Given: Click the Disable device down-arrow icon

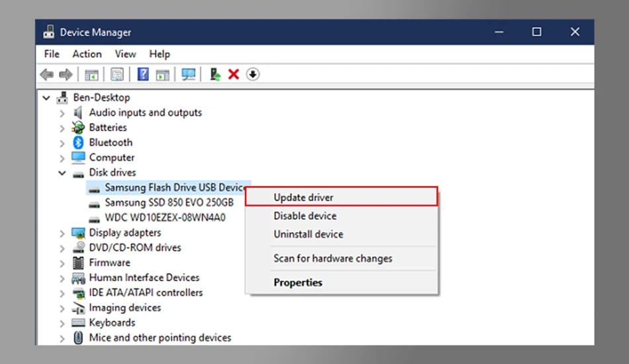Looking at the screenshot, I should pyautogui.click(x=253, y=75).
